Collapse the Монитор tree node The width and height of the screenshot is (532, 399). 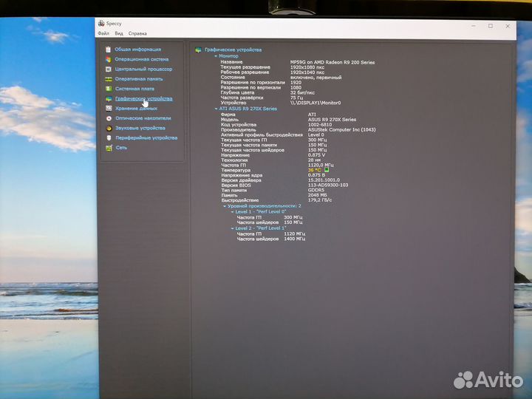[216, 56]
